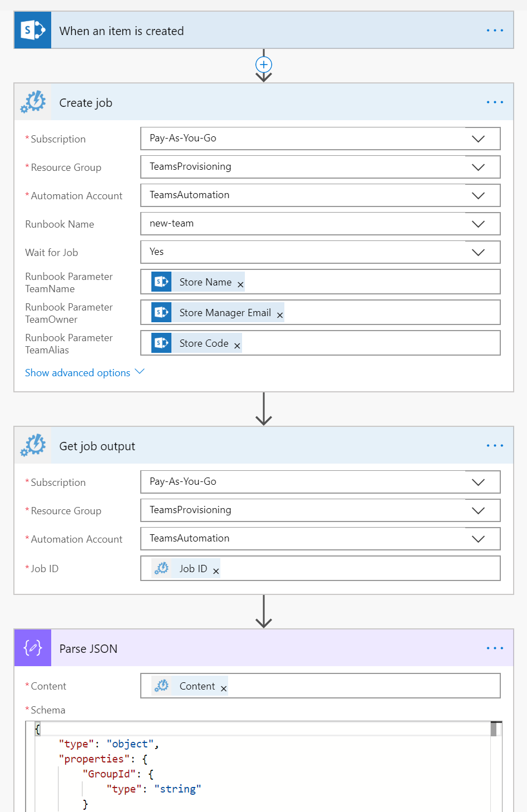Remove the Job ID token
The height and width of the screenshot is (812, 527).
tap(216, 571)
